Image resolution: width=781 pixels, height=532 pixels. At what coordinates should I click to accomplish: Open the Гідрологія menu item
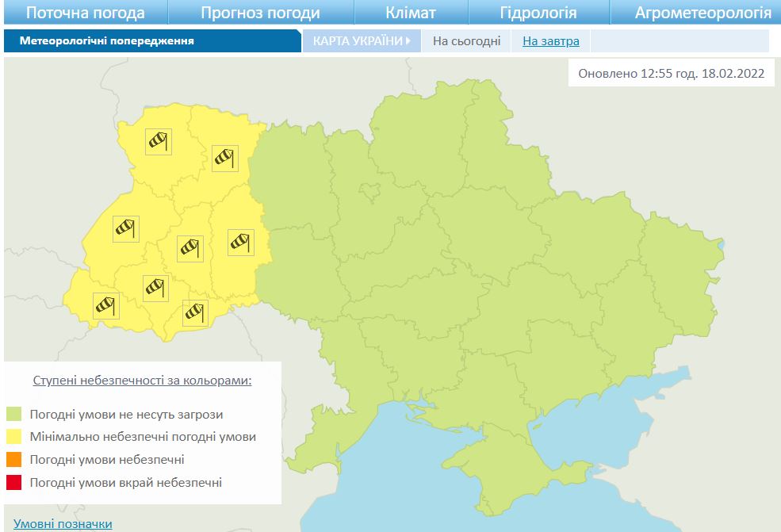[x=538, y=13]
